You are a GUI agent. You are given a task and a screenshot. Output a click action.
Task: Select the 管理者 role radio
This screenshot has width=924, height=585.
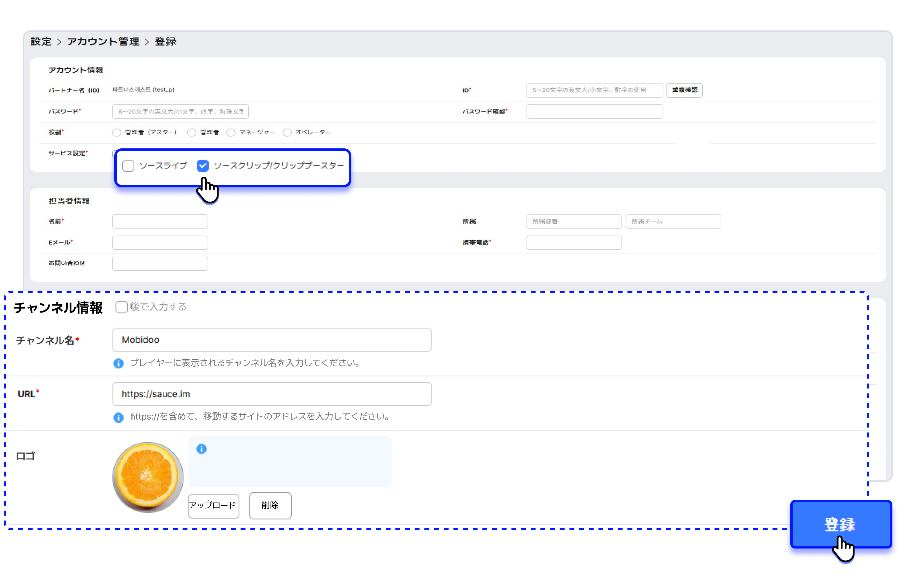point(191,133)
